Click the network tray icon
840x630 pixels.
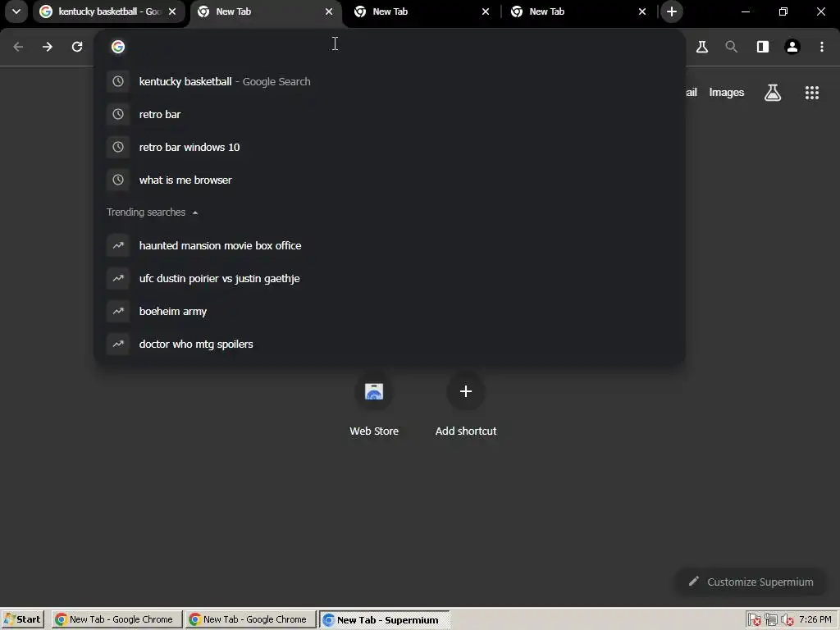coord(771,620)
